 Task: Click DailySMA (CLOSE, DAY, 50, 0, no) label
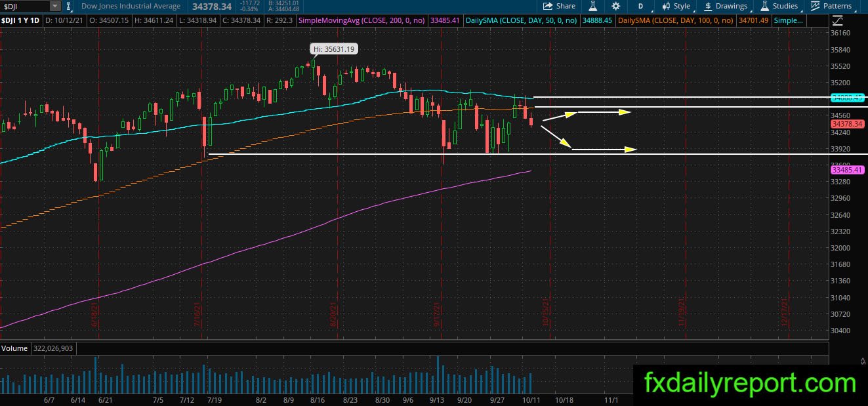[x=521, y=20]
